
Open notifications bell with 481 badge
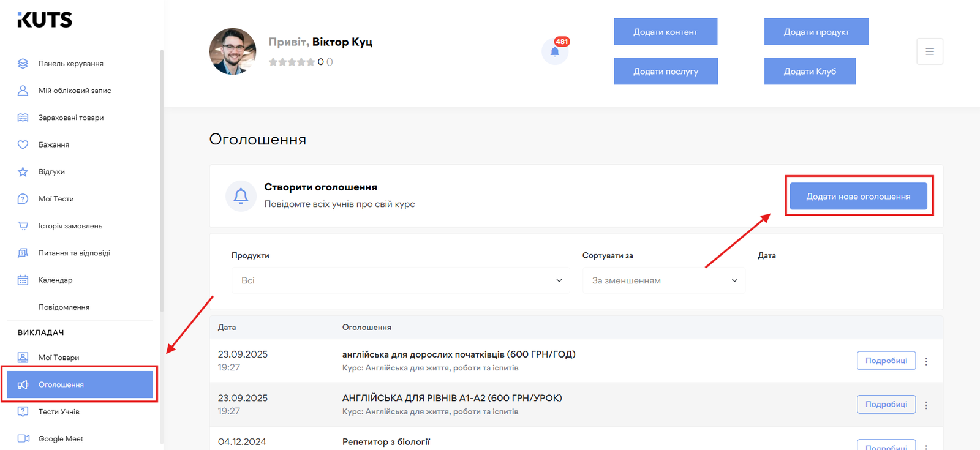555,51
